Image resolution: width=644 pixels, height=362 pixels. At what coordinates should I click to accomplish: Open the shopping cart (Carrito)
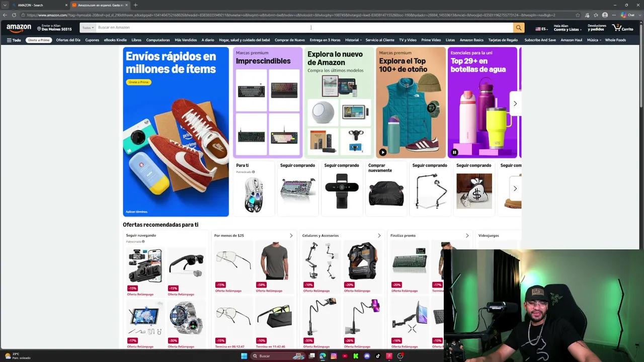(x=623, y=28)
